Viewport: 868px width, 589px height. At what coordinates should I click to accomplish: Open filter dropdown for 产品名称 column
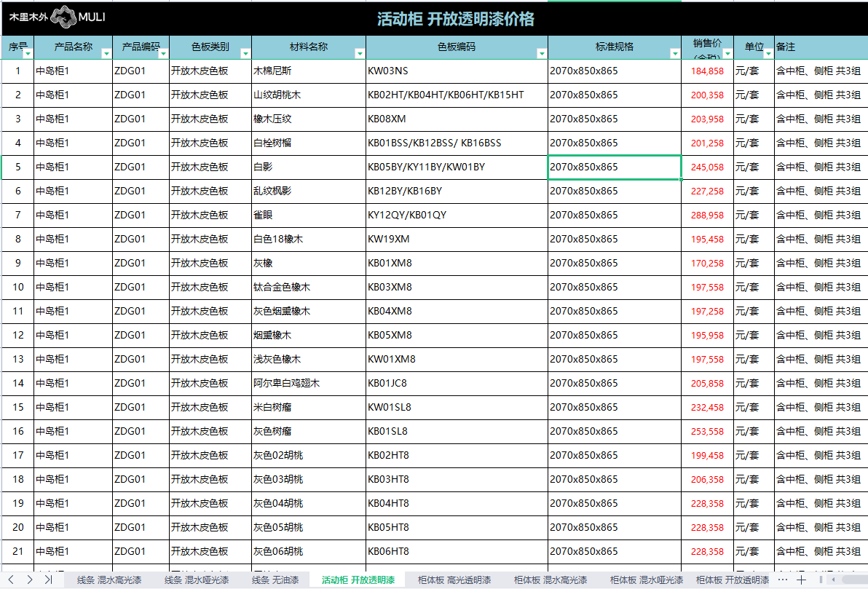pyautogui.click(x=106, y=53)
